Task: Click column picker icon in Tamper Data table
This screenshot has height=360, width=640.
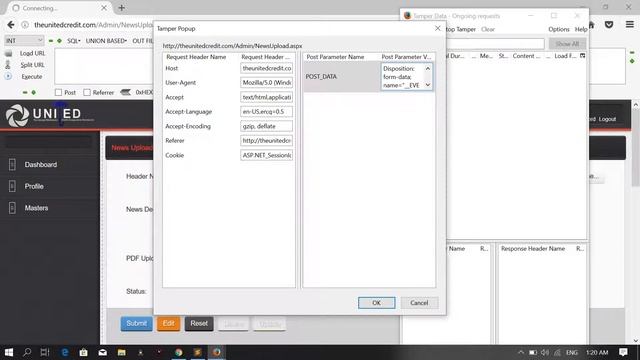Action: tap(582, 56)
